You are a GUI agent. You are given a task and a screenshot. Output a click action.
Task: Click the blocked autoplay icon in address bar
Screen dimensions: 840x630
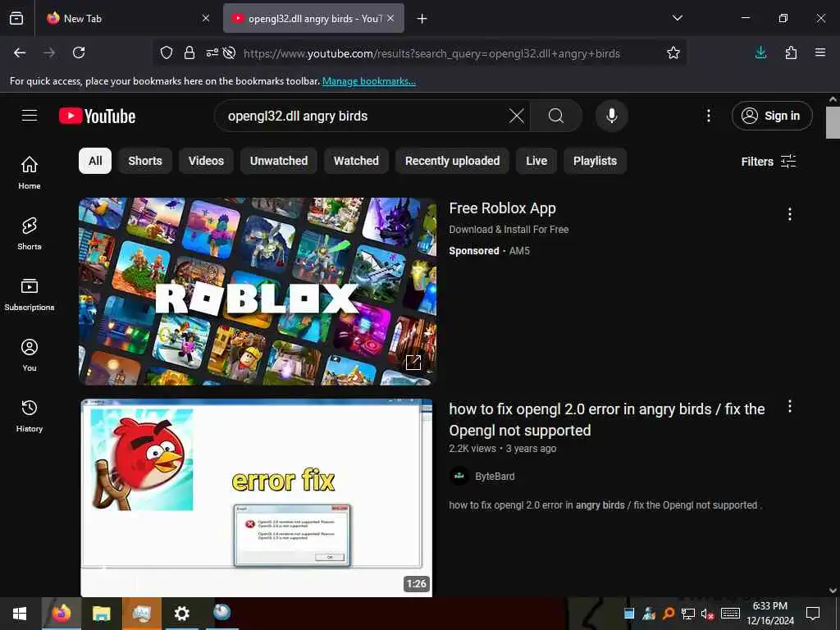tap(230, 53)
